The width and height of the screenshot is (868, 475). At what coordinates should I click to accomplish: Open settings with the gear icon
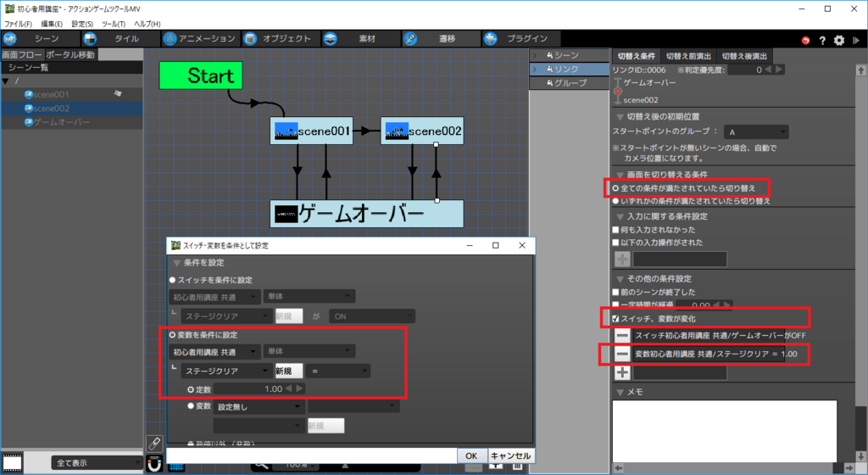(839, 41)
